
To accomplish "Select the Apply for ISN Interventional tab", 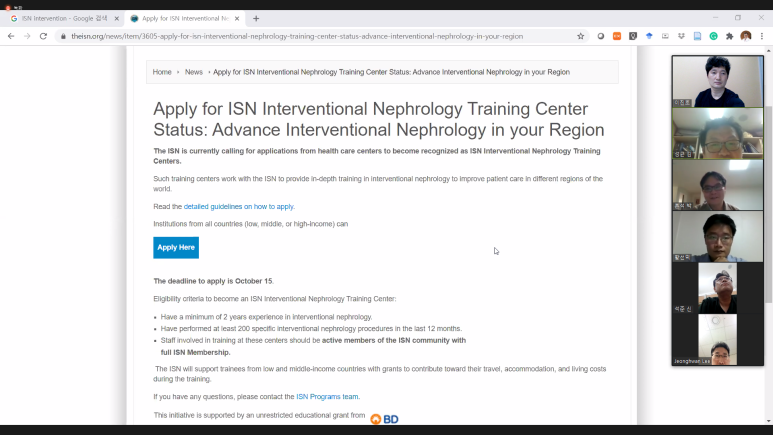I will point(185,18).
